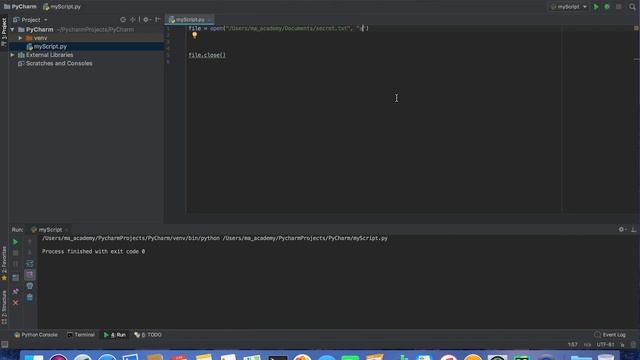
Task: Click the Pause output icon in Run panel
Action: (15, 264)
